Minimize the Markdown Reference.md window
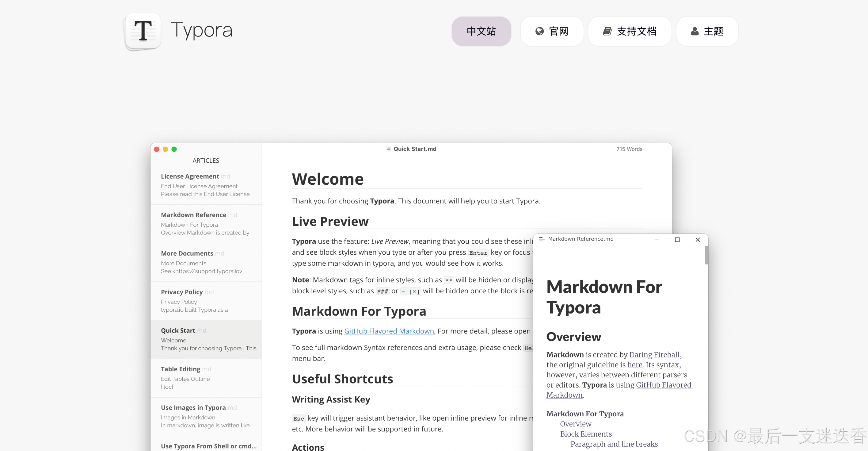Image resolution: width=868 pixels, height=451 pixels. (x=657, y=240)
